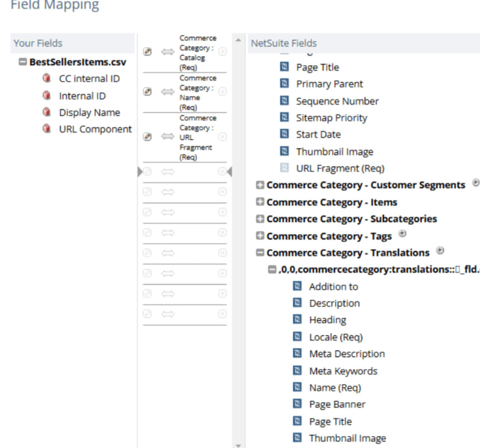Screen dimensions: 480x448
Task: Click the field icon beside Page Banner
Action: click(297, 404)
